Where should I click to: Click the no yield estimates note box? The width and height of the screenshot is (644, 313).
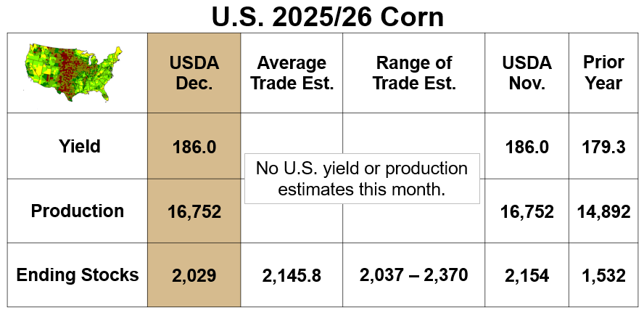tap(362, 179)
